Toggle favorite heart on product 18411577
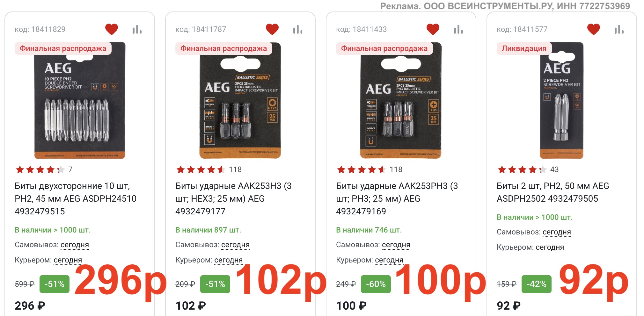This screenshot has height=316, width=644. [x=594, y=29]
